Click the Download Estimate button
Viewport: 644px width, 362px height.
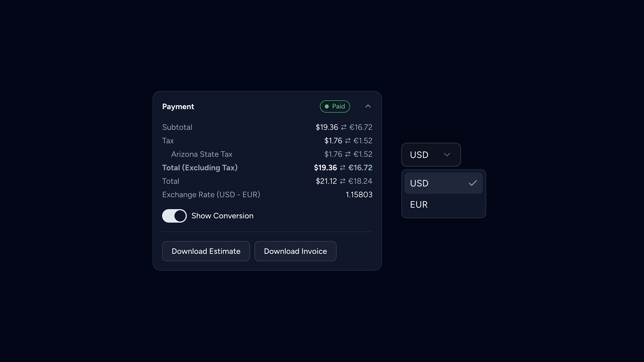[x=206, y=251]
